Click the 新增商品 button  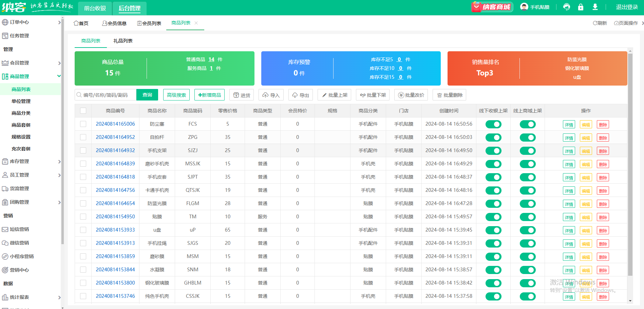pyautogui.click(x=209, y=95)
